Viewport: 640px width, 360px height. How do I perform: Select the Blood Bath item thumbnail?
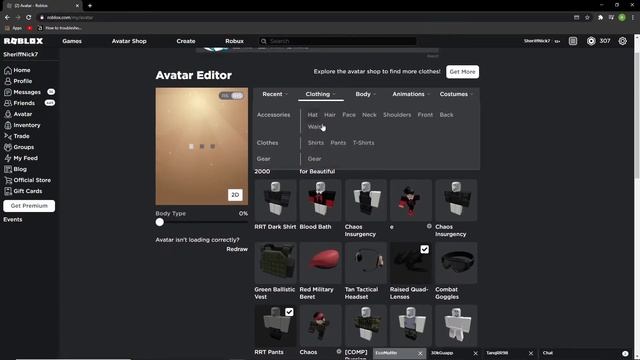[x=320, y=200]
